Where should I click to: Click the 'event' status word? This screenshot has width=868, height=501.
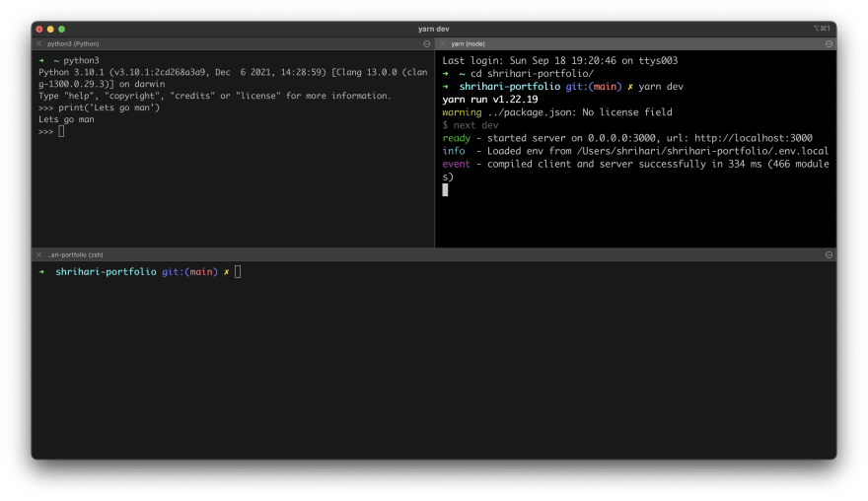tap(456, 164)
